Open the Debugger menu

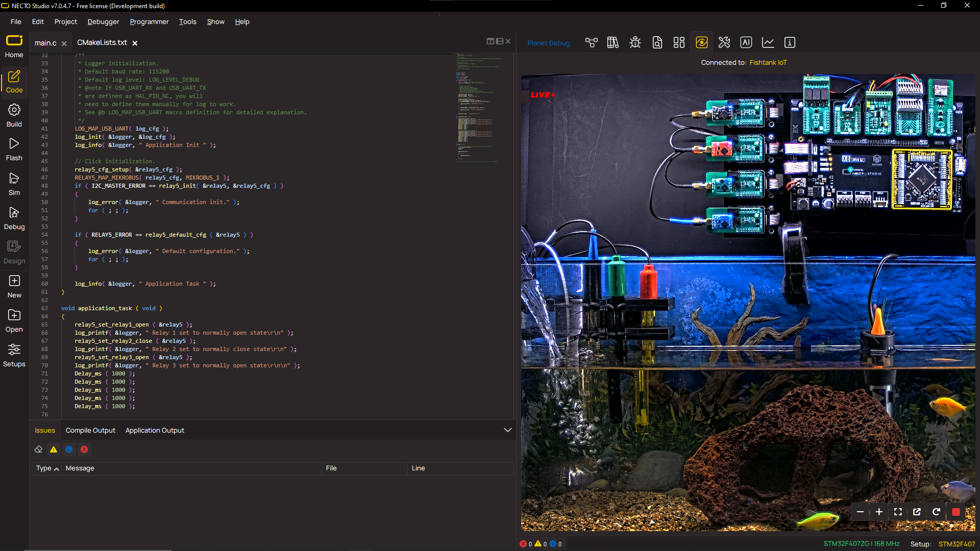[x=103, y=22]
